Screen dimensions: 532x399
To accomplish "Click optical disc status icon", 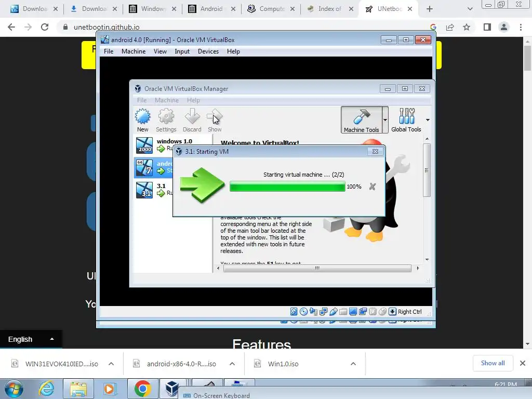I will tap(303, 312).
